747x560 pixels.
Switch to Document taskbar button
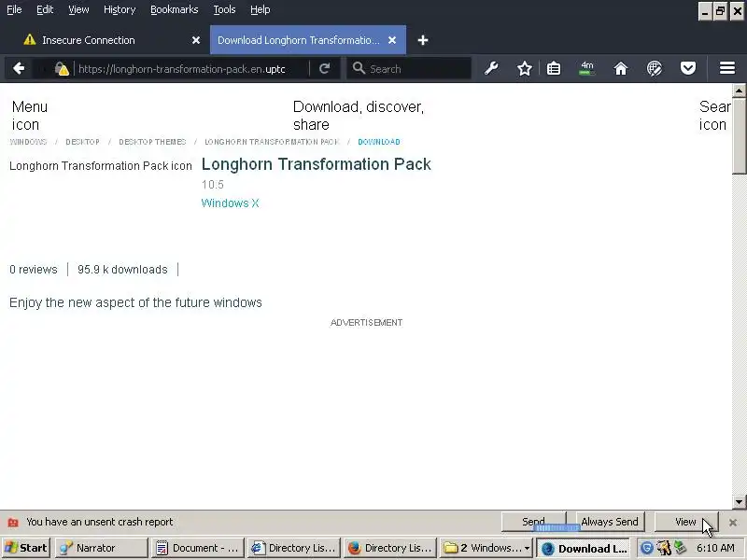(198, 548)
